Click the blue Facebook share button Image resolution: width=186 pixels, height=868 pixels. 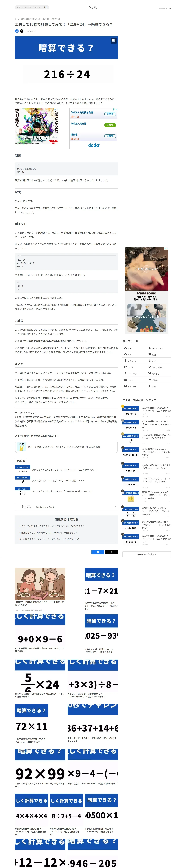98,552
